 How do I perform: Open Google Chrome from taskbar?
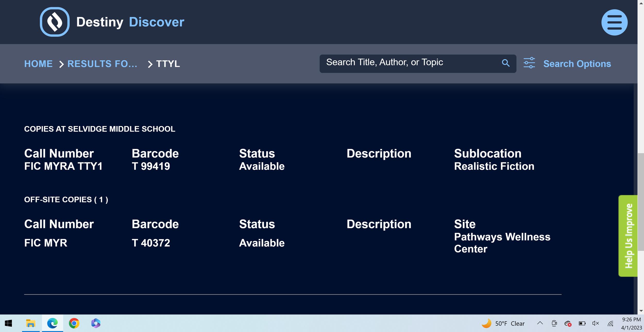coord(74,323)
